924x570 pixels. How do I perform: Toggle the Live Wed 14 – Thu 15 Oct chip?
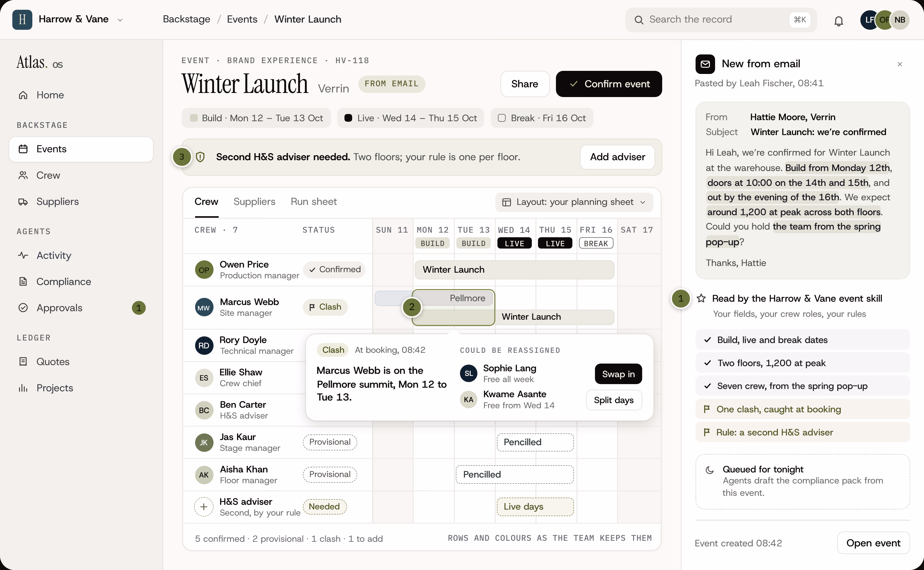click(x=410, y=118)
